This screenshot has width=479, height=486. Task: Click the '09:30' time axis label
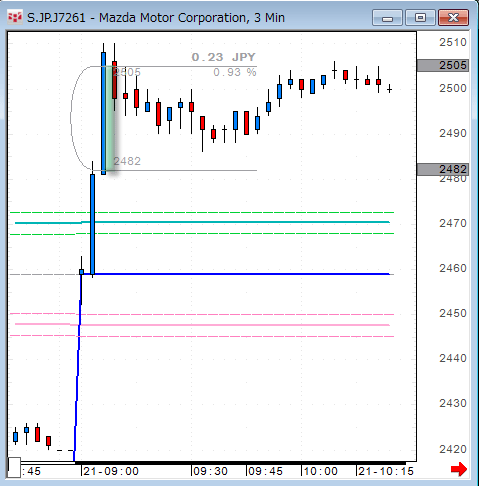click(x=211, y=471)
